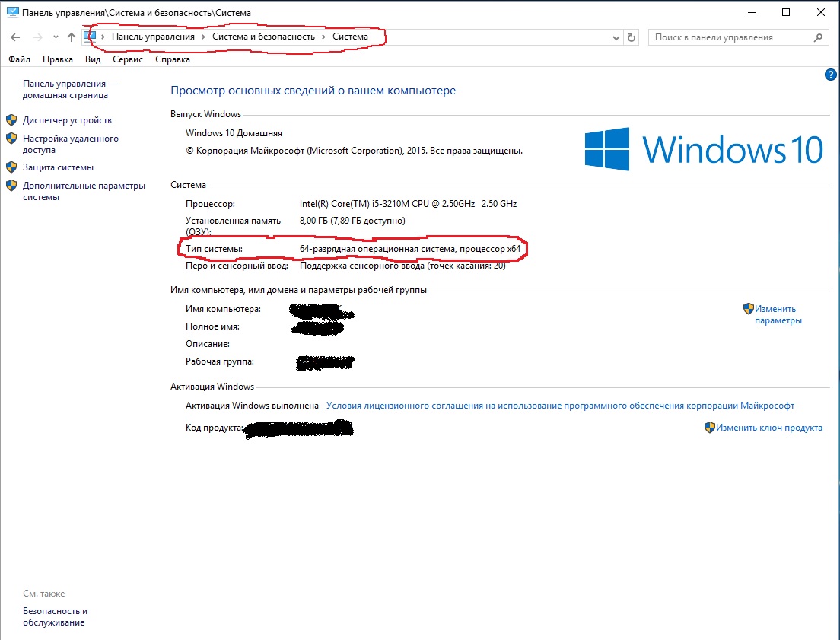Click 'Система и безопасность' breadcrumb

click(x=263, y=37)
